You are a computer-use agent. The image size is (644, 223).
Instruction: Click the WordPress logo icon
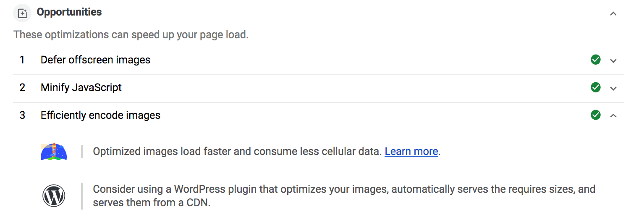click(54, 196)
